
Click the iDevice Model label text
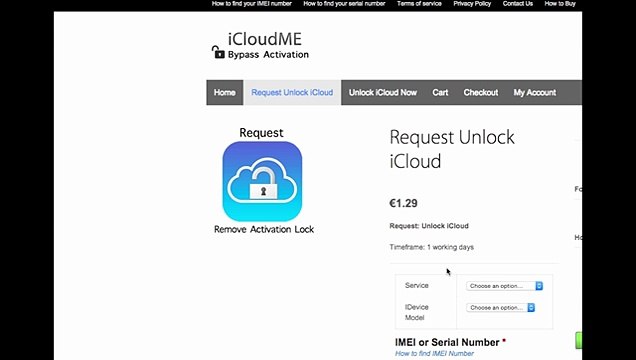click(417, 312)
